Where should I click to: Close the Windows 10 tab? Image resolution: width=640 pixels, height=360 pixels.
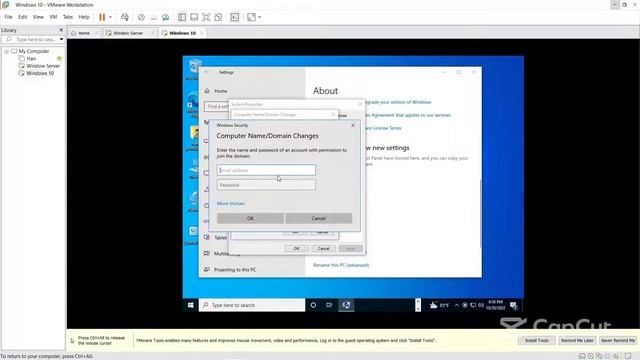coord(202,33)
